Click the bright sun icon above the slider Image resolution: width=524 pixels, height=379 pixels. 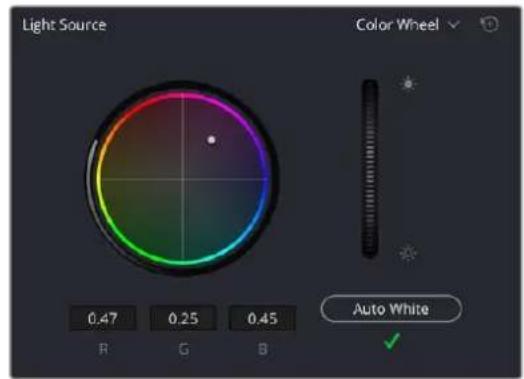pos(408,83)
